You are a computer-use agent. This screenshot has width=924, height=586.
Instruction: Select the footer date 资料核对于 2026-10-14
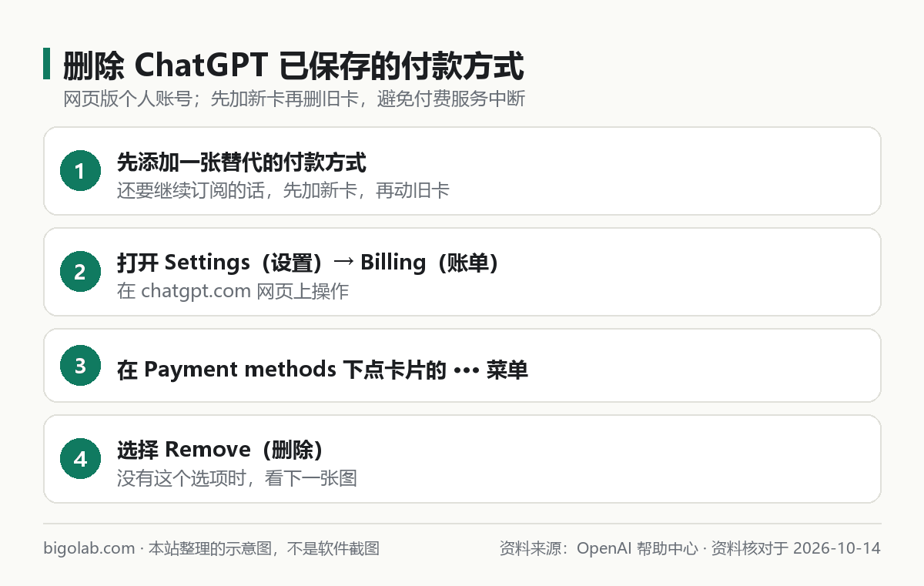(x=795, y=548)
